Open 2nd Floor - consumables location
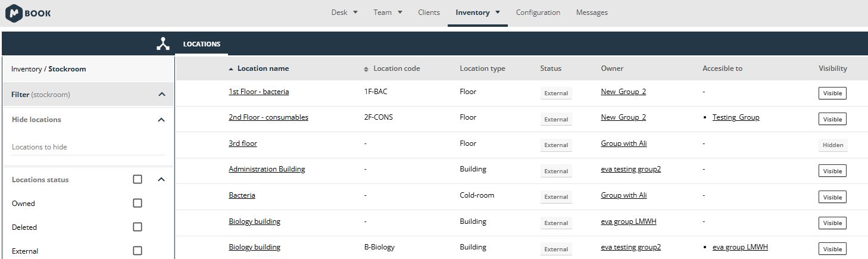 coord(268,117)
